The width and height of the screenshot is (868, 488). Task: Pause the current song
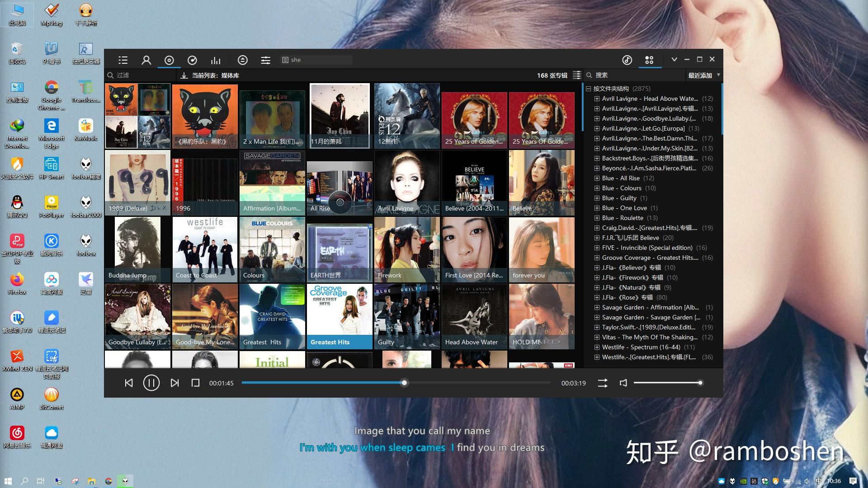151,383
